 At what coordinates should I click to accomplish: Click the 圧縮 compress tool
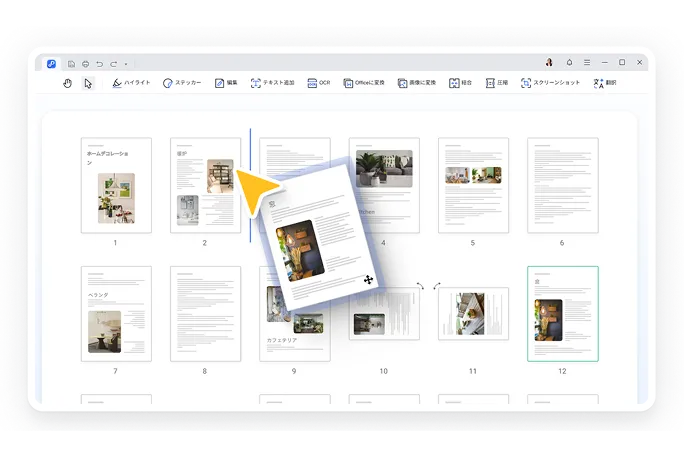tap(496, 83)
